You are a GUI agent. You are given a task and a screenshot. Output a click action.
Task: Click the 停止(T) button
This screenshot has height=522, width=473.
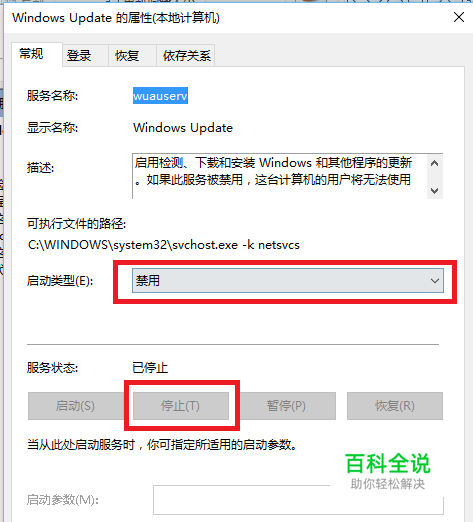coord(181,406)
